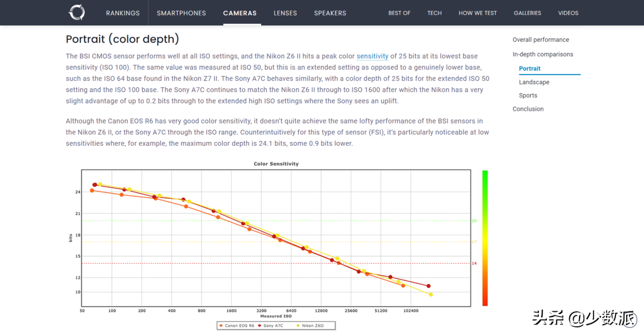
Task: Open the Smartphones section
Action: pyautogui.click(x=181, y=13)
